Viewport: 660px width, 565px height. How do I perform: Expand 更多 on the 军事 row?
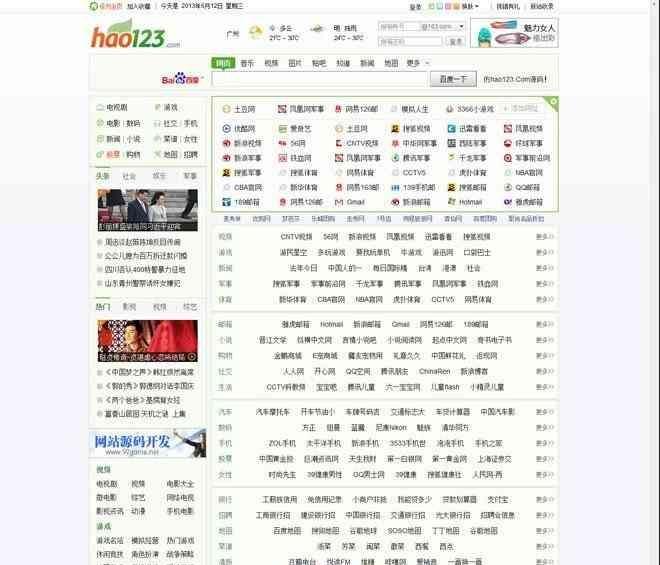coord(545,284)
